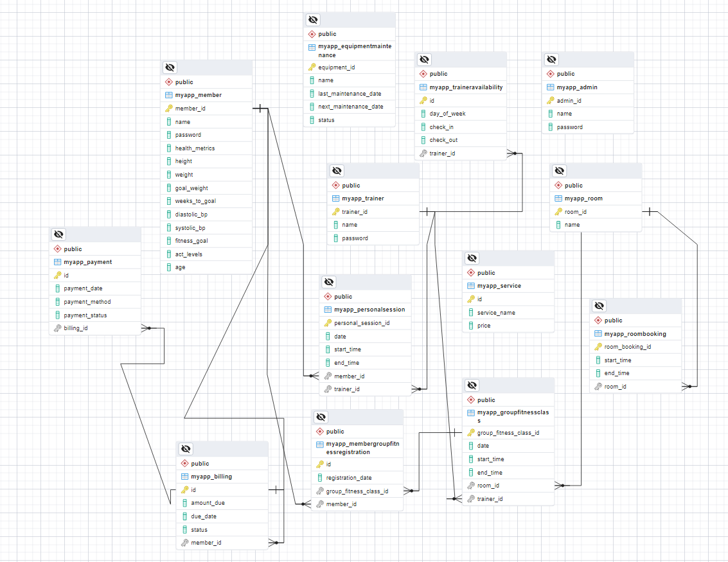Click the schema diamond icon in myapp_admin
Screen dimensions: 728x562
coord(551,74)
